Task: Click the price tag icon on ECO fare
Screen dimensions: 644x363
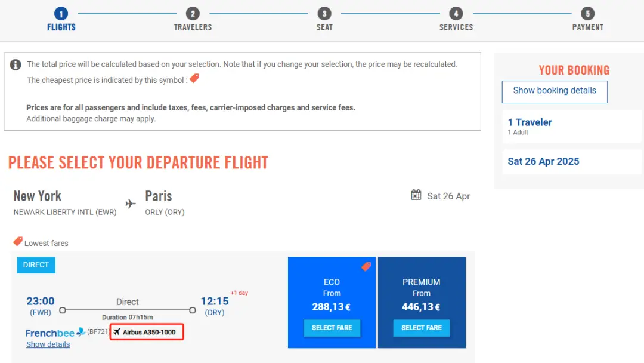Action: [366, 266]
